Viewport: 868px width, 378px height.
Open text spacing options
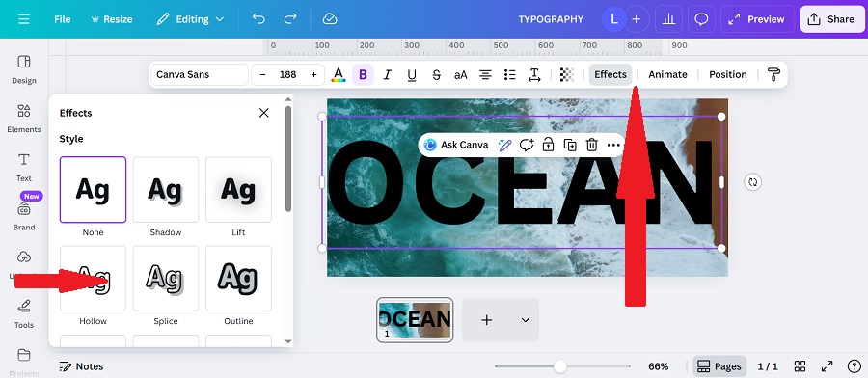tap(534, 74)
